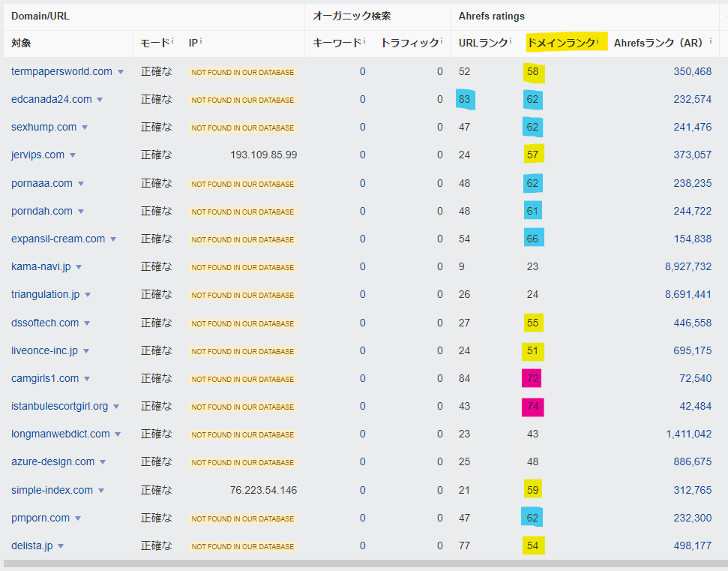Click the info icon beside モード header
728x571 pixels.
tap(172, 41)
